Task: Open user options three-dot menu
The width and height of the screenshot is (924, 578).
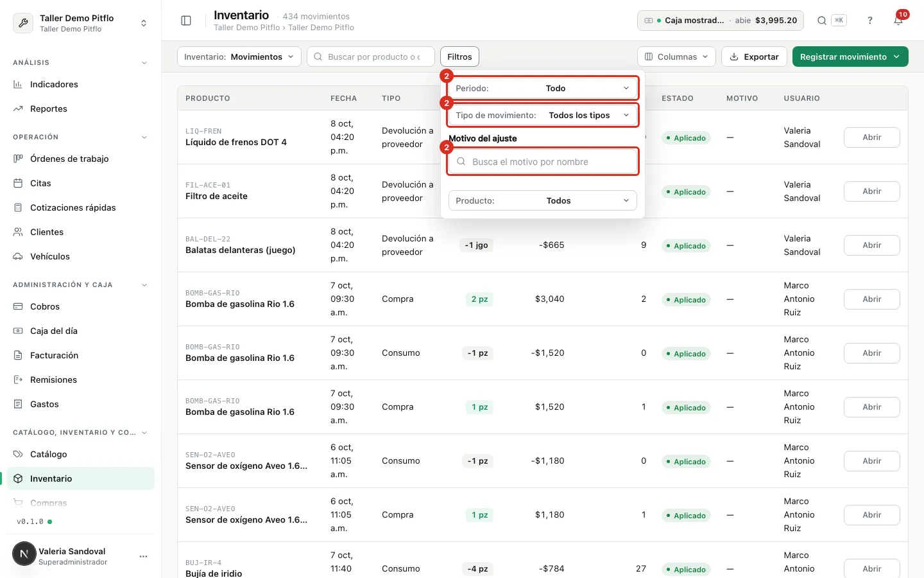Action: pos(143,556)
